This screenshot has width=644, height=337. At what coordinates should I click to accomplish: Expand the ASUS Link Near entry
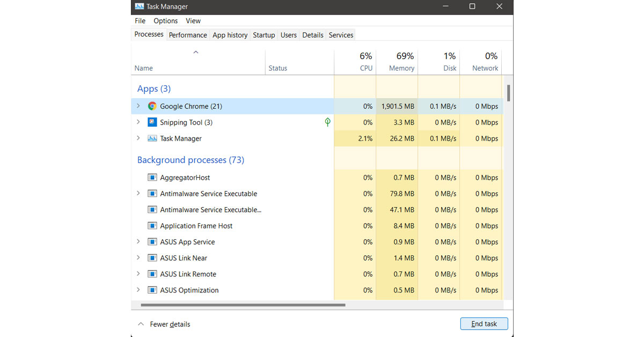138,258
